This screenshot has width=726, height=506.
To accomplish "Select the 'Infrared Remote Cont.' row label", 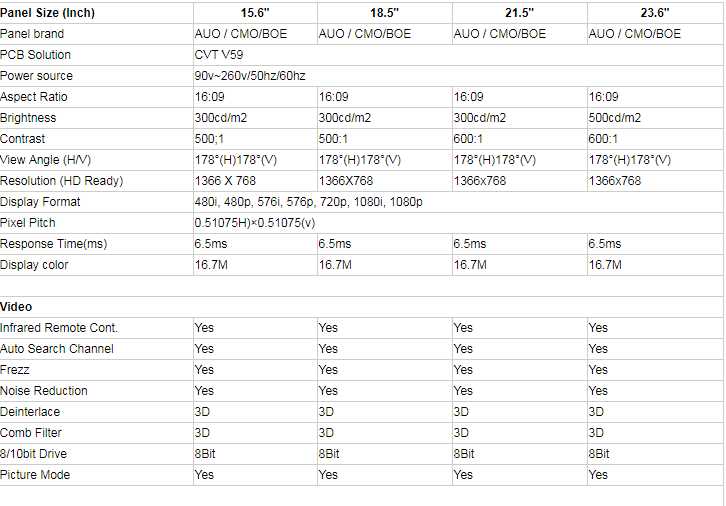I will pyautogui.click(x=59, y=328).
